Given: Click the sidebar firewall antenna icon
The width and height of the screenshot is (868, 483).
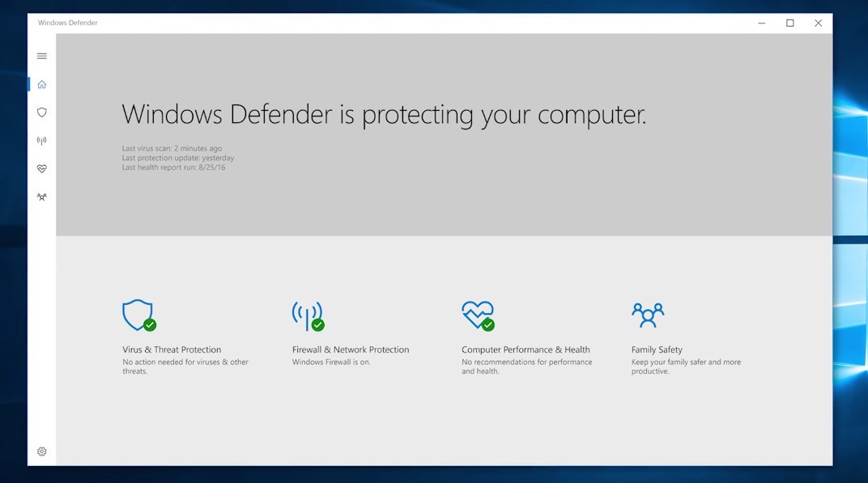Looking at the screenshot, I should click(42, 141).
